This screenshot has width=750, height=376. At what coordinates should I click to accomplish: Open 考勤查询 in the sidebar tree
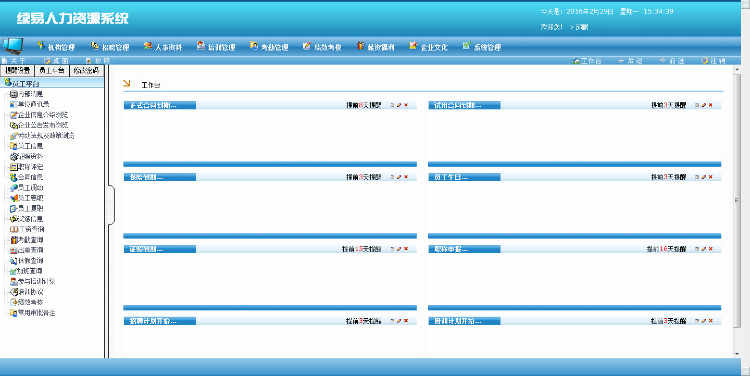pyautogui.click(x=27, y=240)
